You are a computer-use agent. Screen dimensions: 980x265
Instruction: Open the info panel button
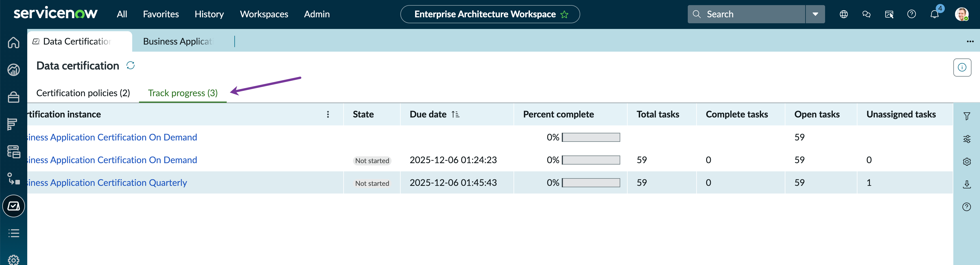tap(962, 67)
